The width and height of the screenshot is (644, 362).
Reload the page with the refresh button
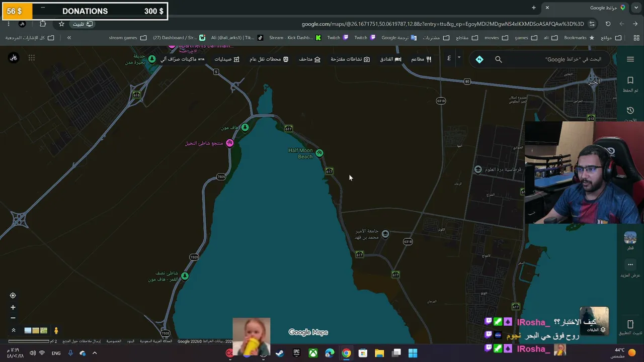click(x=608, y=24)
